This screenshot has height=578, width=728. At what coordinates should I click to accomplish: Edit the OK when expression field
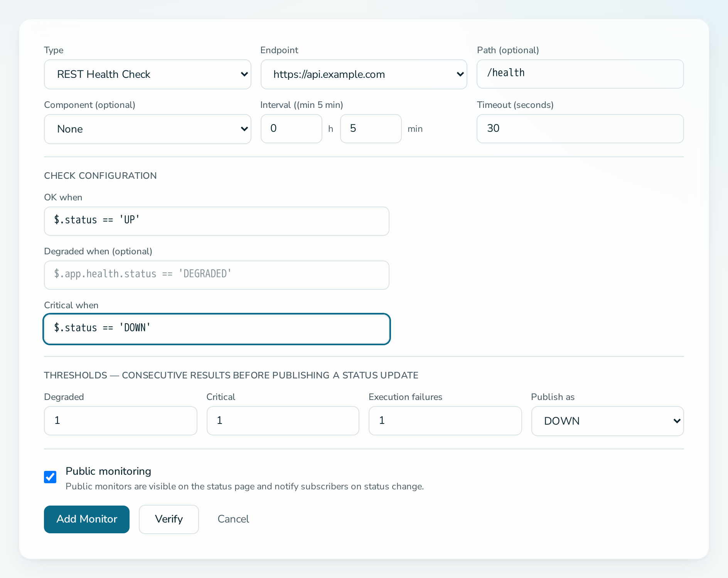click(216, 221)
